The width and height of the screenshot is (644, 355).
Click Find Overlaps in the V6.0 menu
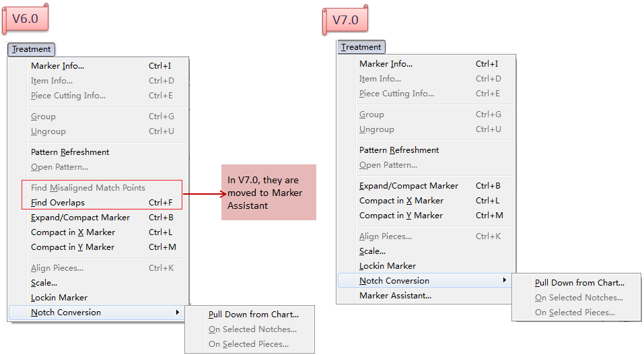point(58,202)
